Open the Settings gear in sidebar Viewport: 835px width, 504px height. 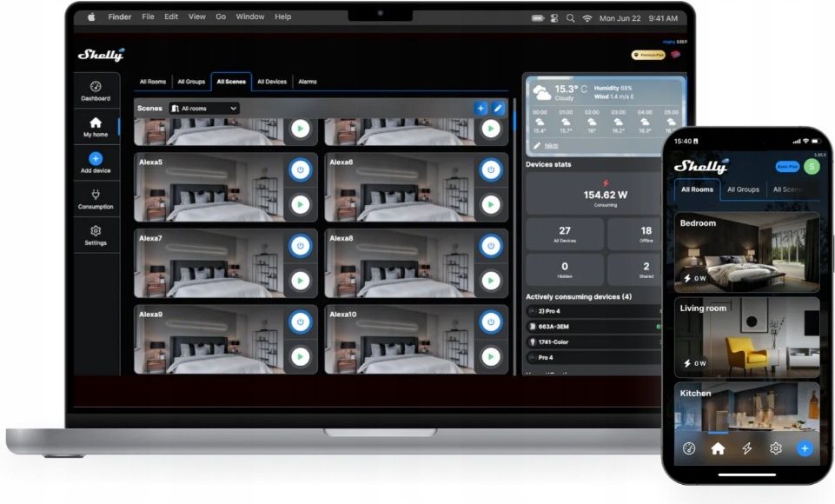[x=96, y=230]
